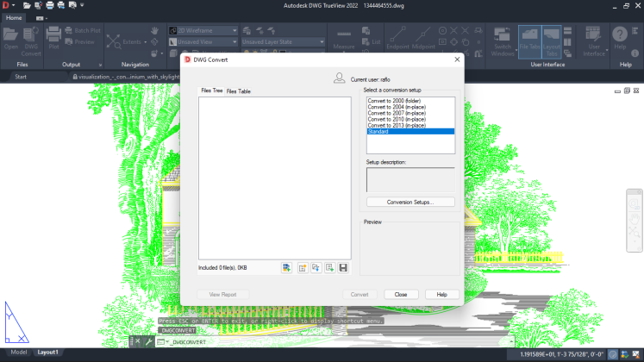The height and width of the screenshot is (362, 644).
Task: Click the Append List icon in DWG Convert dialog
Action: pyautogui.click(x=330, y=268)
